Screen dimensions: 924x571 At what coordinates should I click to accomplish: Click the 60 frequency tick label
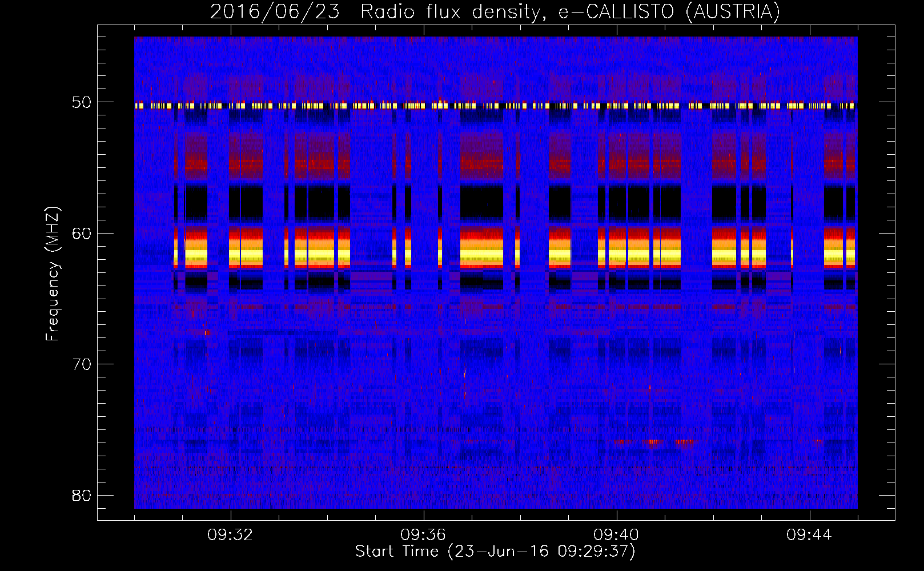[82, 234]
